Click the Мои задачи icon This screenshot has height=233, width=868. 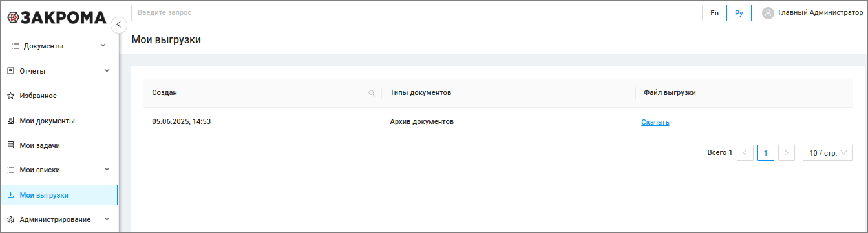coord(10,145)
